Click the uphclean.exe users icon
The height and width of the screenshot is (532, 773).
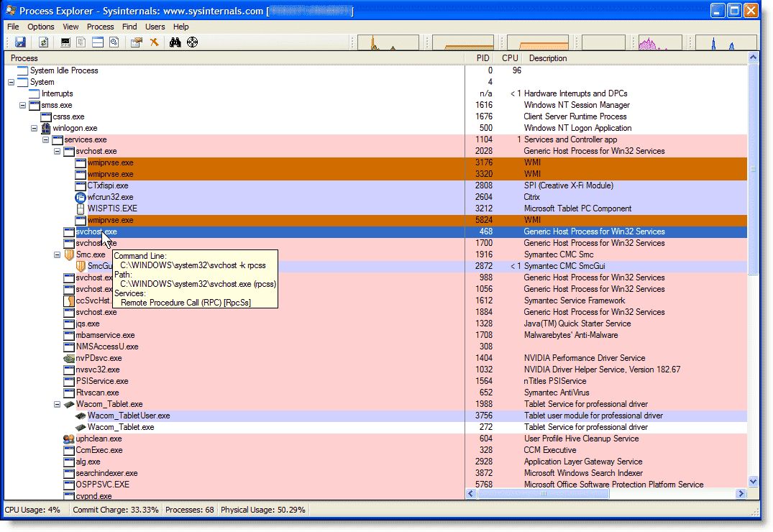69,439
